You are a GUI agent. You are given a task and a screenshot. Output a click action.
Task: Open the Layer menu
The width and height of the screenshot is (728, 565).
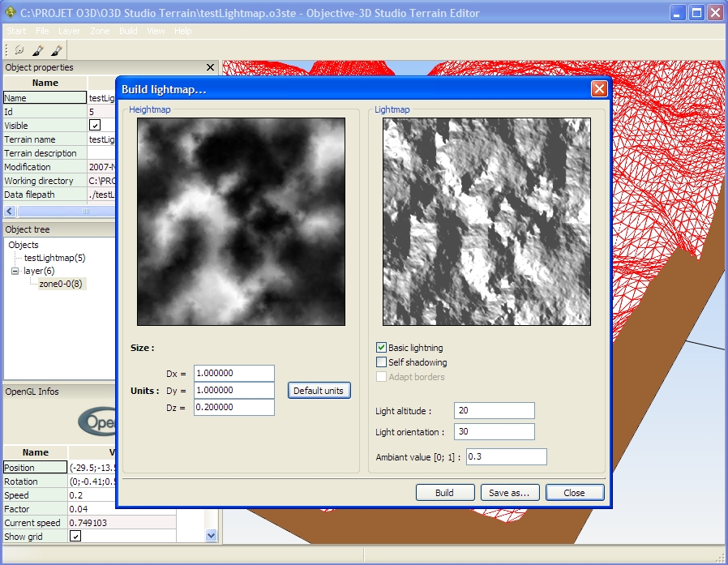69,31
